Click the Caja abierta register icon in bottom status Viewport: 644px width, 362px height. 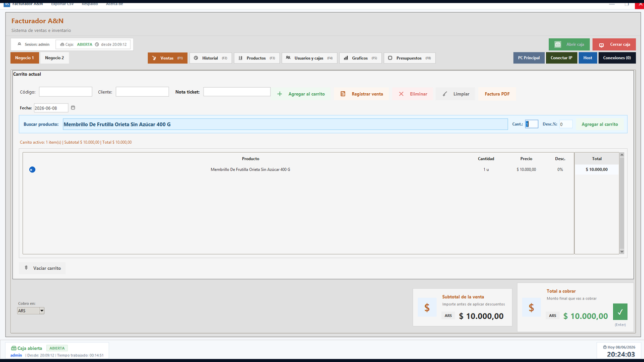(x=14, y=348)
